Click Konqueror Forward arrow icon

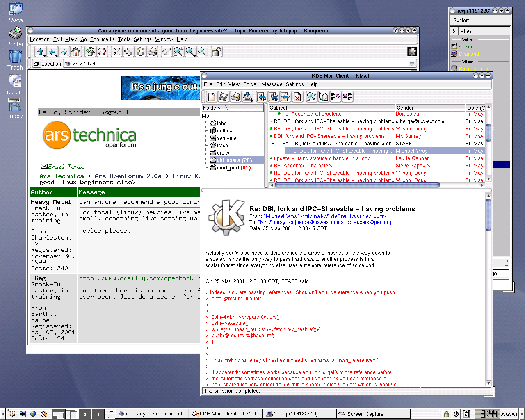tap(64, 52)
